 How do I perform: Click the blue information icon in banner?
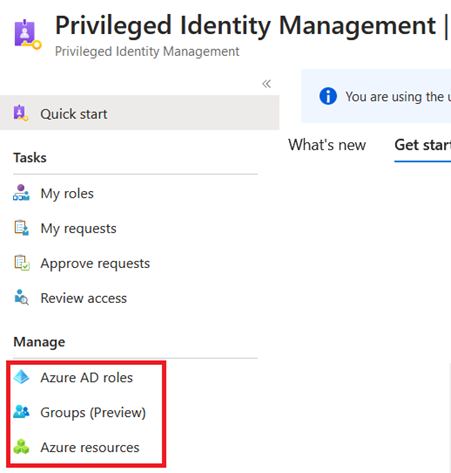tap(328, 96)
